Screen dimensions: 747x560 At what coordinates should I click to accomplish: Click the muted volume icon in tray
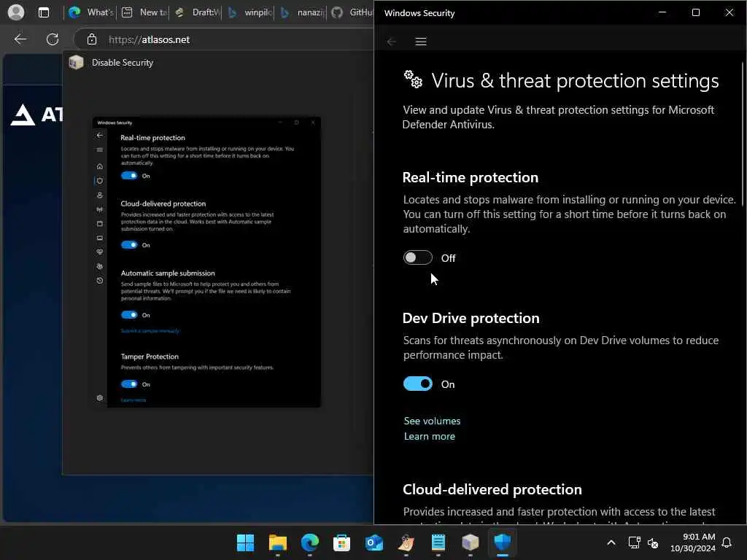(x=653, y=542)
